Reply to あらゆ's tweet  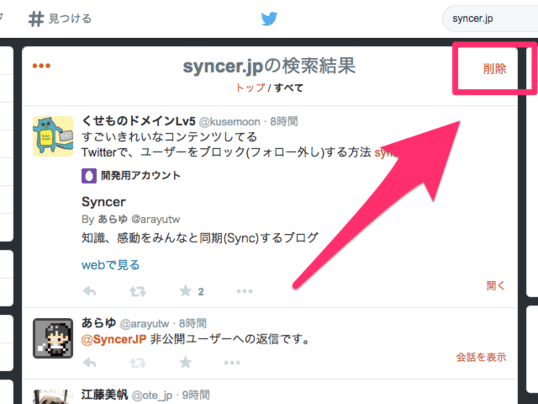coord(90,362)
